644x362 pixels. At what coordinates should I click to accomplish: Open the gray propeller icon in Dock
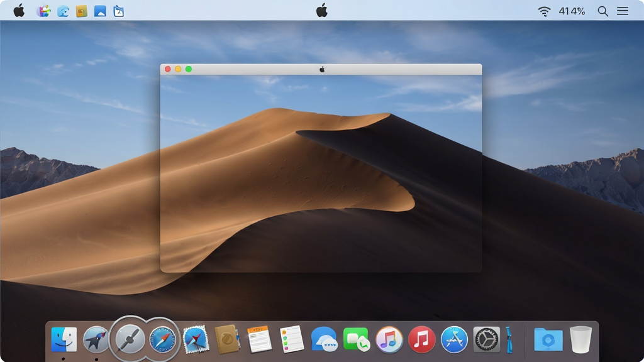130,339
